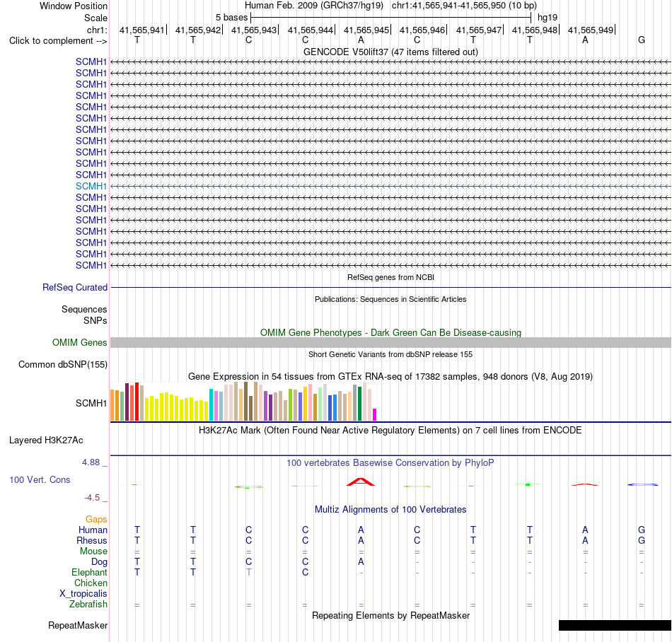Open the RefSeq Curated track label
672x642 pixels.
[74, 287]
